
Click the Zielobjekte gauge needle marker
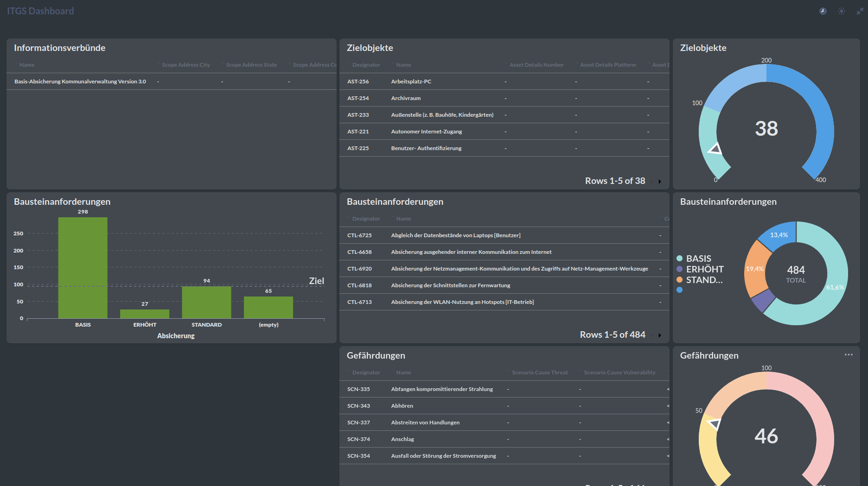(x=715, y=149)
